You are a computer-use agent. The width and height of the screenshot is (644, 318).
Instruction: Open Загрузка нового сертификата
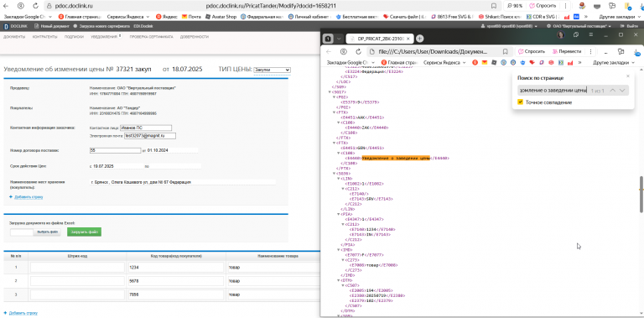pyautogui.click(x=101, y=26)
